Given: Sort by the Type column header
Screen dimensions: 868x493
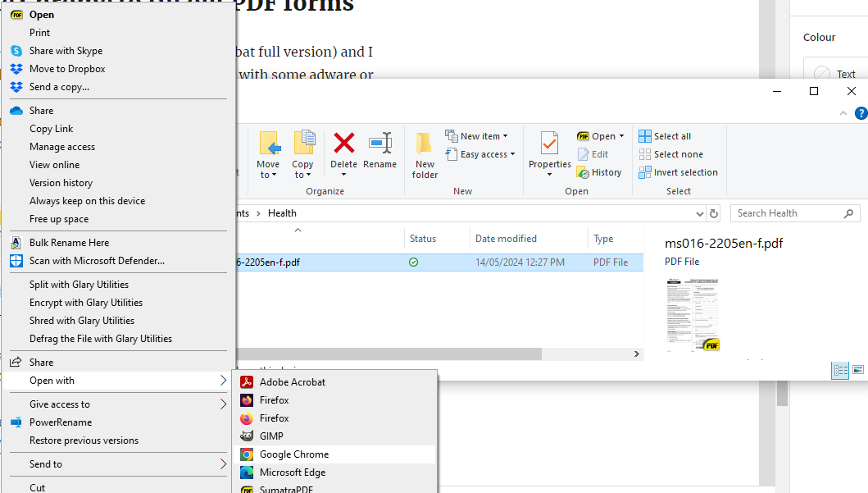Looking at the screenshot, I should 603,239.
